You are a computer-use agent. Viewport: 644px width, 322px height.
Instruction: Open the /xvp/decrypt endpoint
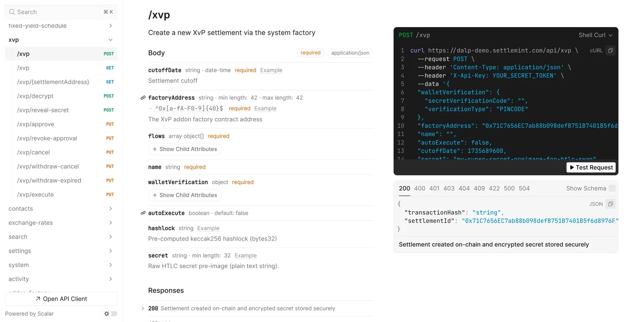(x=61, y=96)
